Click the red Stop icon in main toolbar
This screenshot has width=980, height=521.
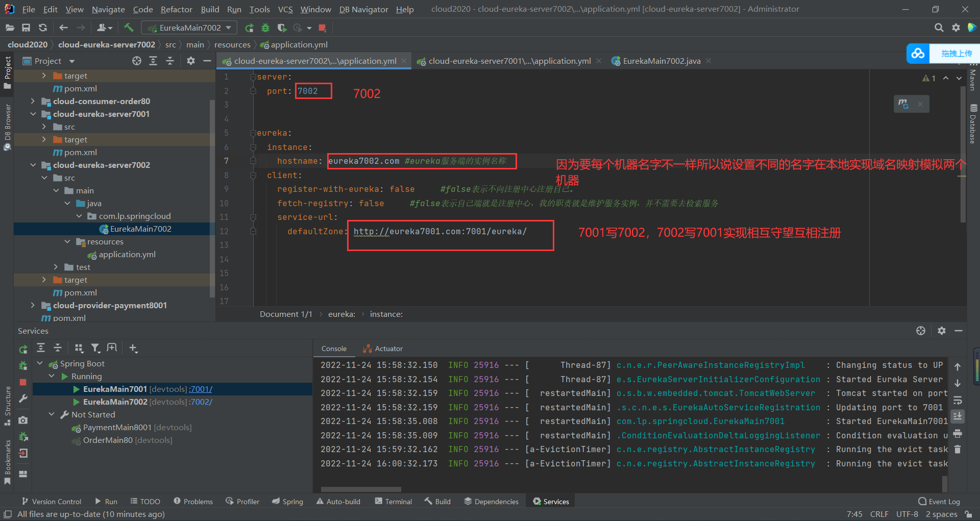click(x=322, y=28)
